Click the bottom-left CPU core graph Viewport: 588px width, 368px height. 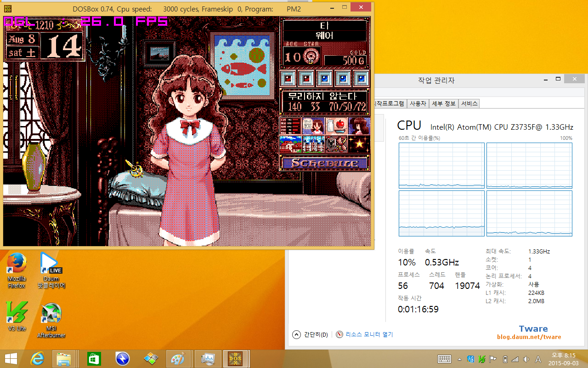441,213
